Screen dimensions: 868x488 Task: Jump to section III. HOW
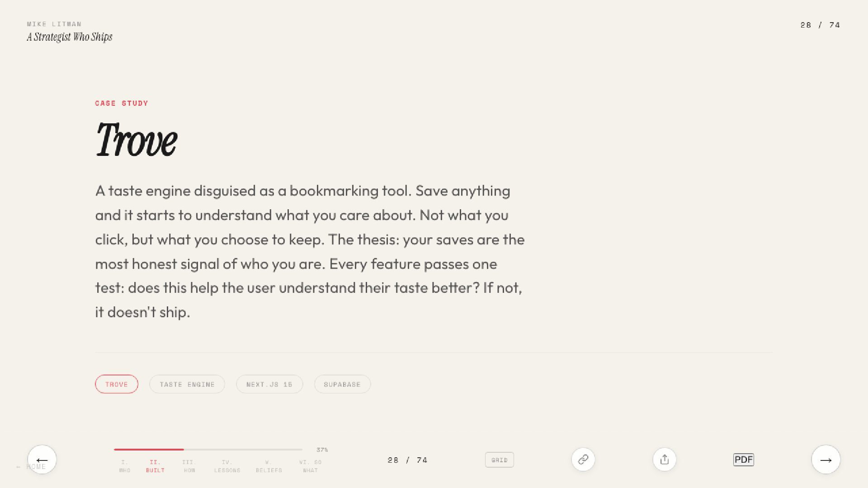click(x=189, y=466)
